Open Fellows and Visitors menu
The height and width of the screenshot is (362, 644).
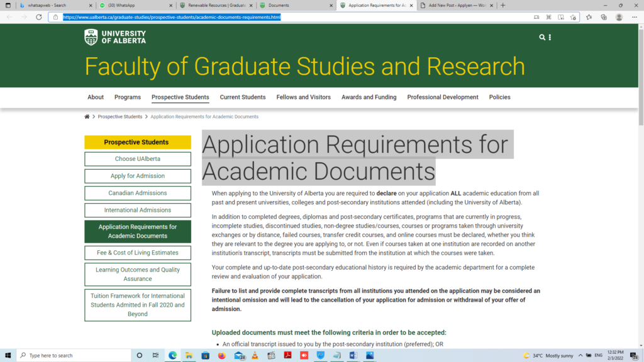pyautogui.click(x=304, y=97)
